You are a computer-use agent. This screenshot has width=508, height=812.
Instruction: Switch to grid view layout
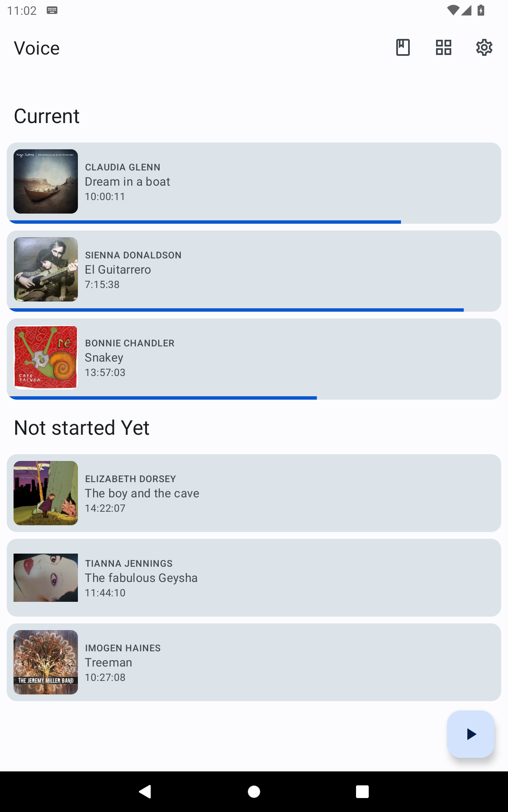click(x=443, y=47)
